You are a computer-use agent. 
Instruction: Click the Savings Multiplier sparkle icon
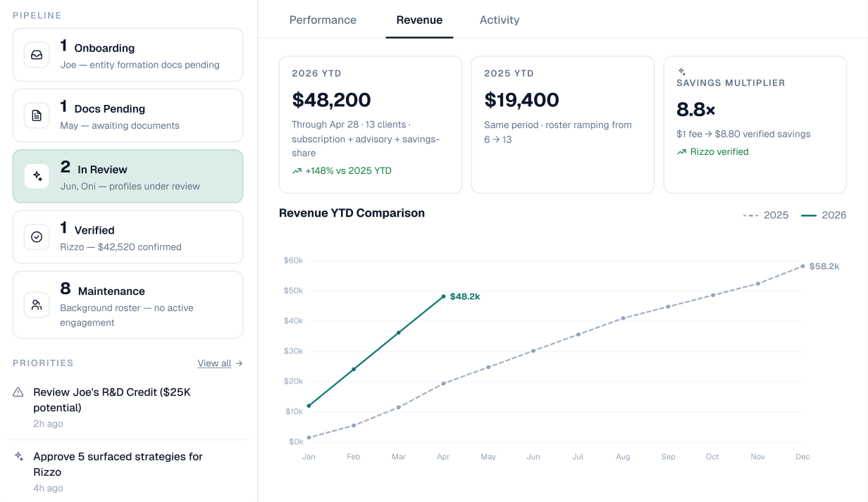(x=681, y=71)
